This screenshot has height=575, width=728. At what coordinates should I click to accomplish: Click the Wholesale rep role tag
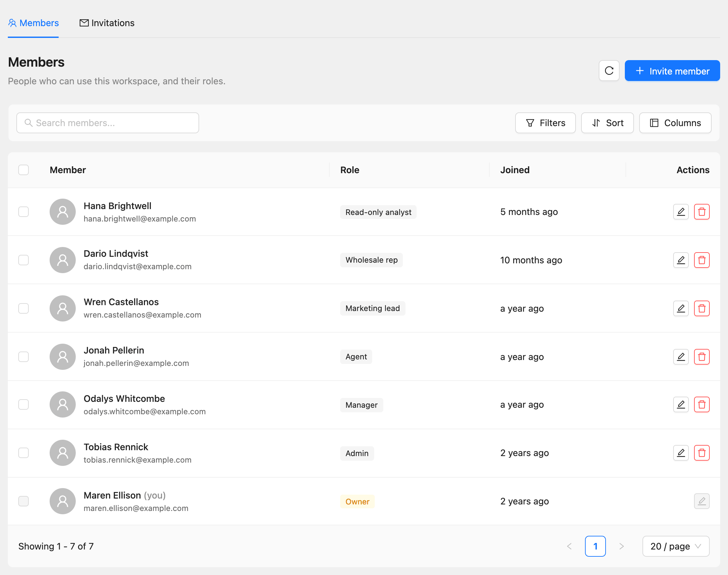(372, 260)
